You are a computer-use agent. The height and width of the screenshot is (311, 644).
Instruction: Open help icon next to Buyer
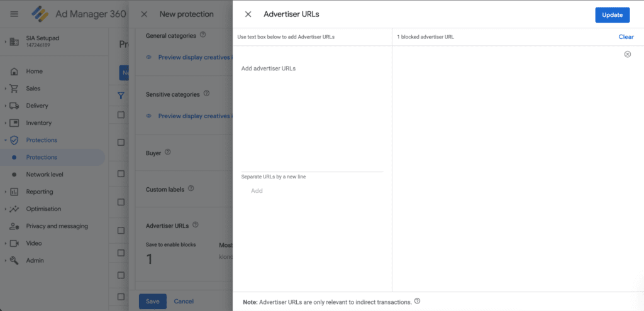pyautogui.click(x=167, y=151)
